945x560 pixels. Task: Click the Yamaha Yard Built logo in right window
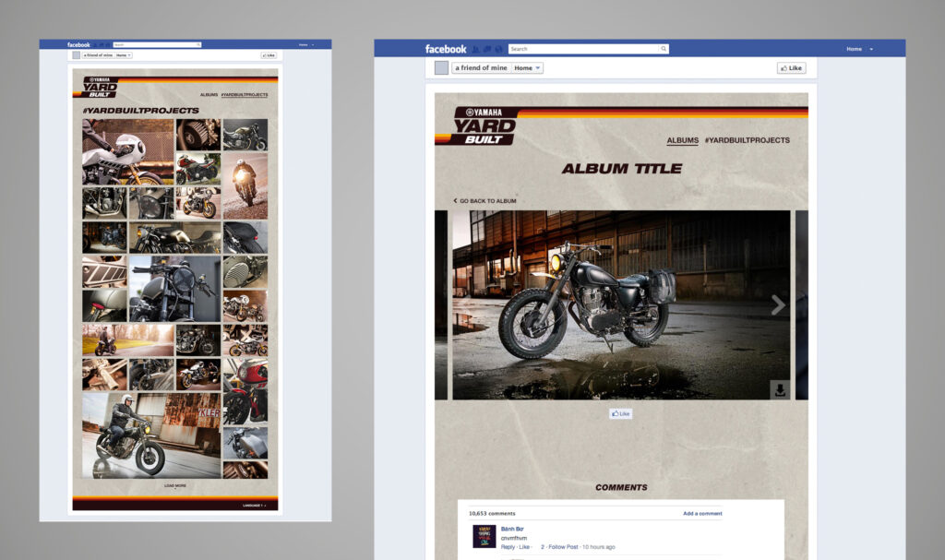coord(485,126)
